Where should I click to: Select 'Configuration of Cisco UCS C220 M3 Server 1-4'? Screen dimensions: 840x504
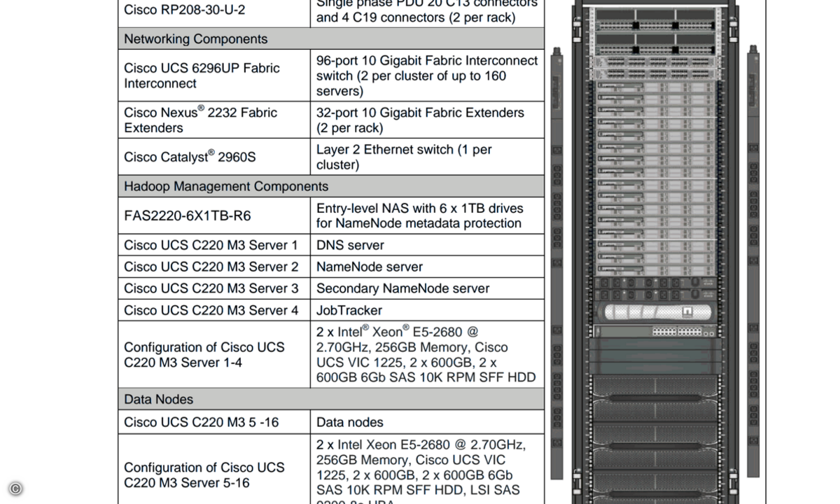pyautogui.click(x=214, y=354)
